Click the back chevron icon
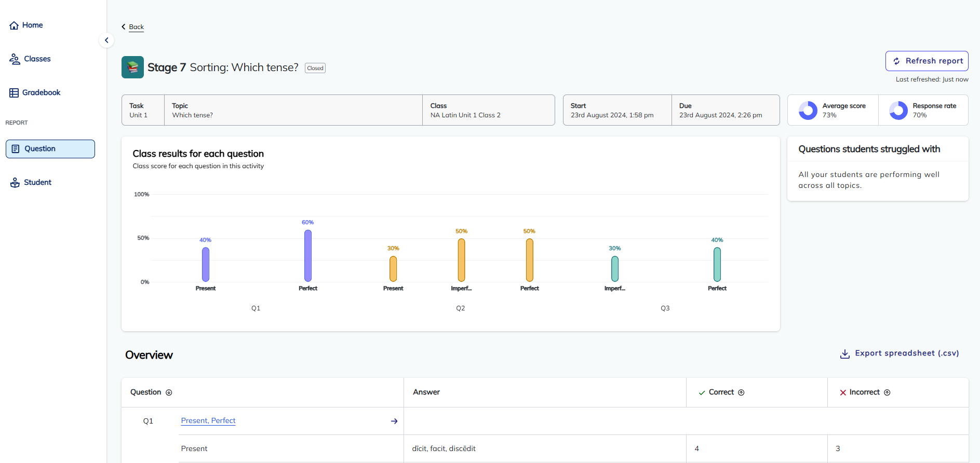Viewport: 980px width, 463px height. pyautogui.click(x=124, y=27)
